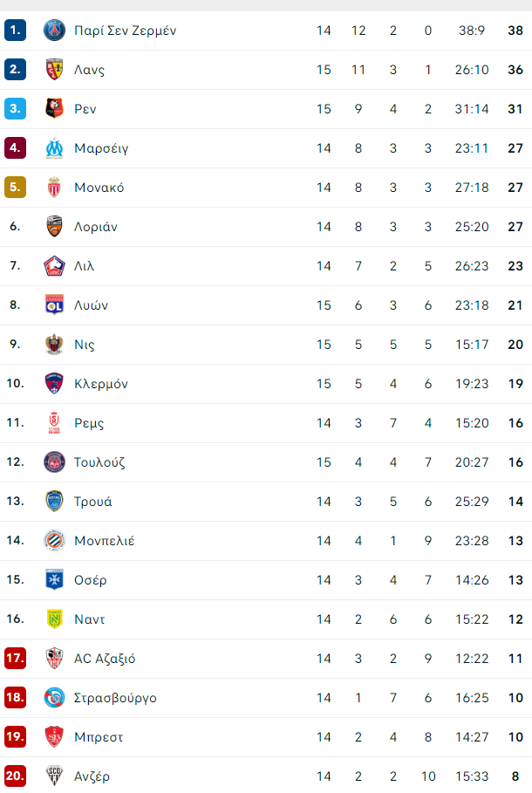Click the Strasbourg team crest
Screen dimensions: 532x793
(54, 697)
